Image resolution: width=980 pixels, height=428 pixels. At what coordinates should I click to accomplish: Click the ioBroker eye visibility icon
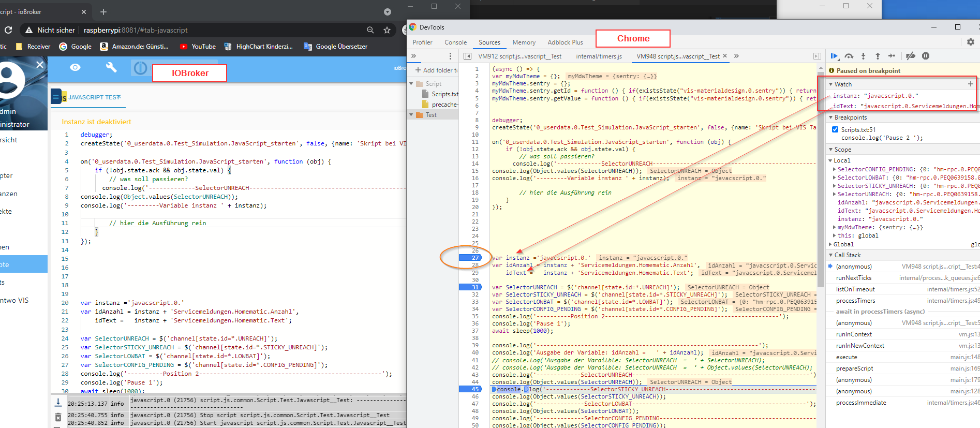[75, 67]
